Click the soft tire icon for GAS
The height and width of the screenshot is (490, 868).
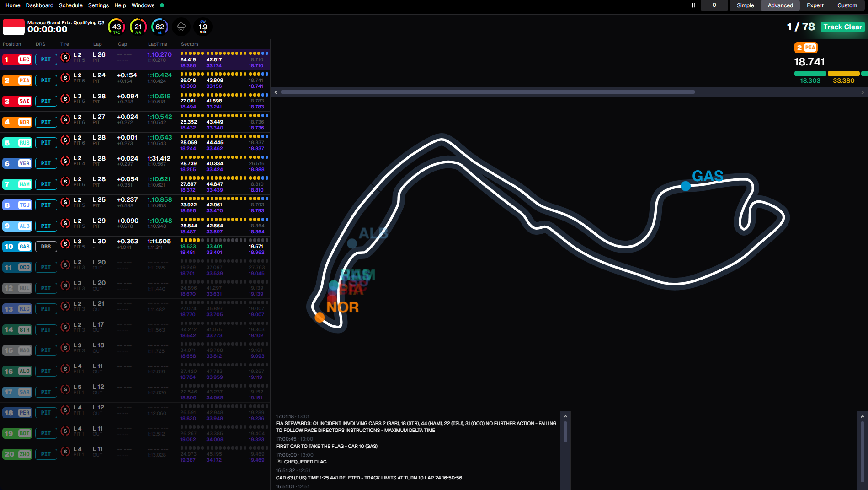click(65, 244)
